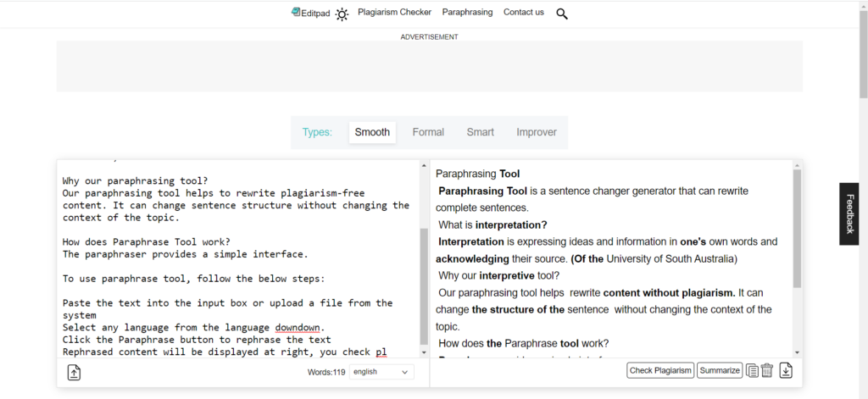Open the search magnifier icon

(x=562, y=14)
